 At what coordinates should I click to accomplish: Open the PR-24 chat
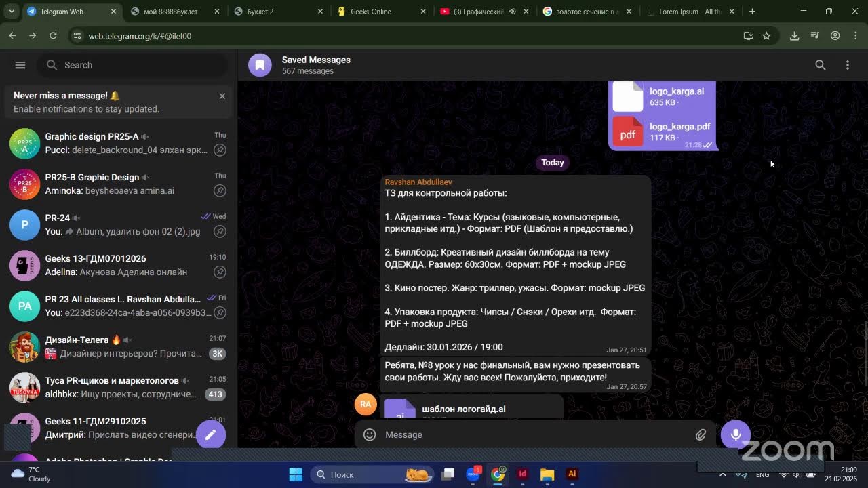tap(119, 224)
